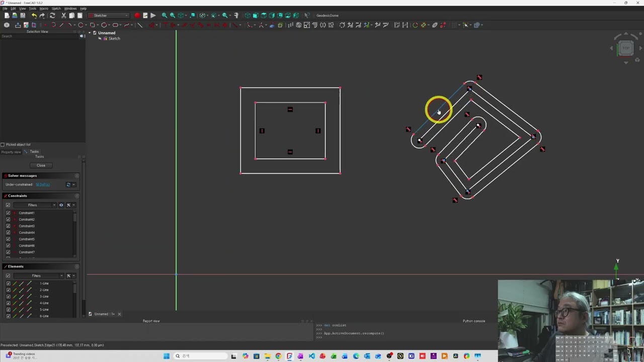Switch to isometric view cube icon
This screenshot has height=362, width=644.
[247, 16]
